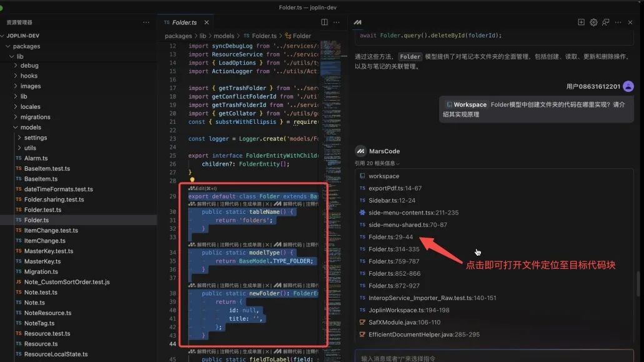Open dateTimeFormats.test.ts file

pyautogui.click(x=58, y=189)
